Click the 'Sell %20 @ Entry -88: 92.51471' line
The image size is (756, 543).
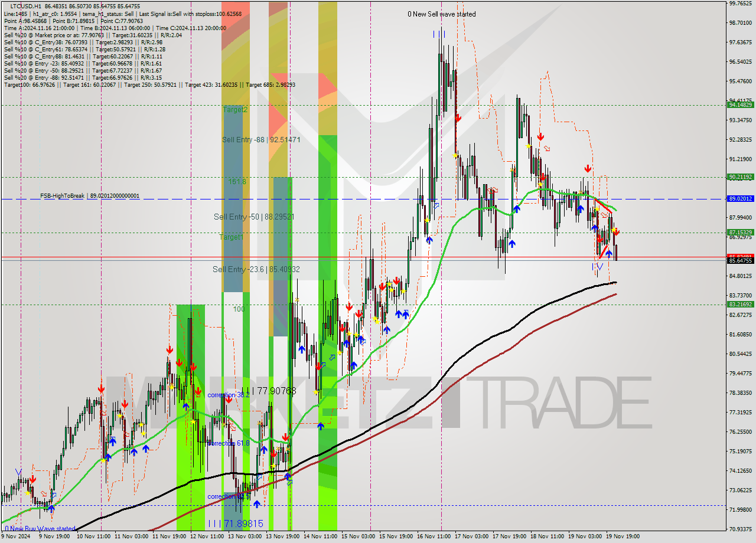[83, 77]
